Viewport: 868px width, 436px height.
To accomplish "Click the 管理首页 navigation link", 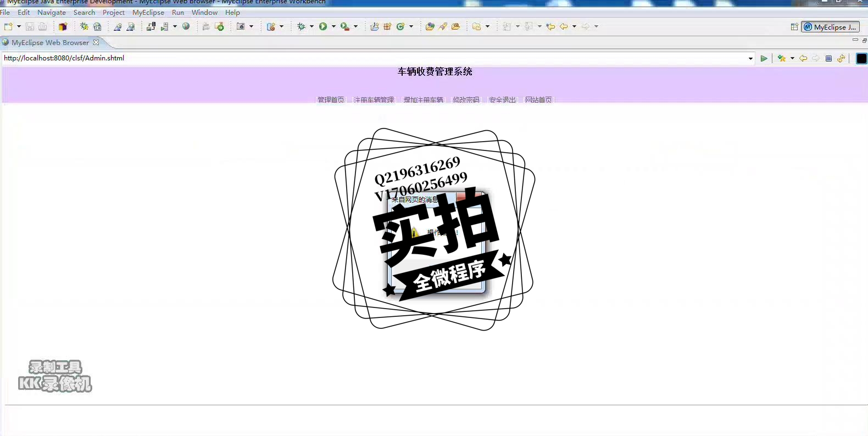I will pyautogui.click(x=331, y=99).
